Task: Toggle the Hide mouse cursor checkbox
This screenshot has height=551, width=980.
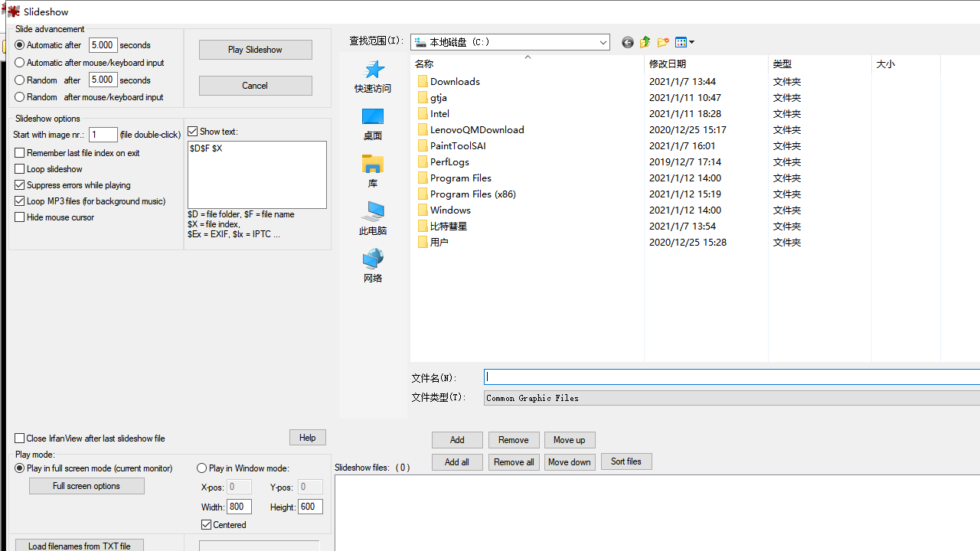Action: tap(20, 217)
